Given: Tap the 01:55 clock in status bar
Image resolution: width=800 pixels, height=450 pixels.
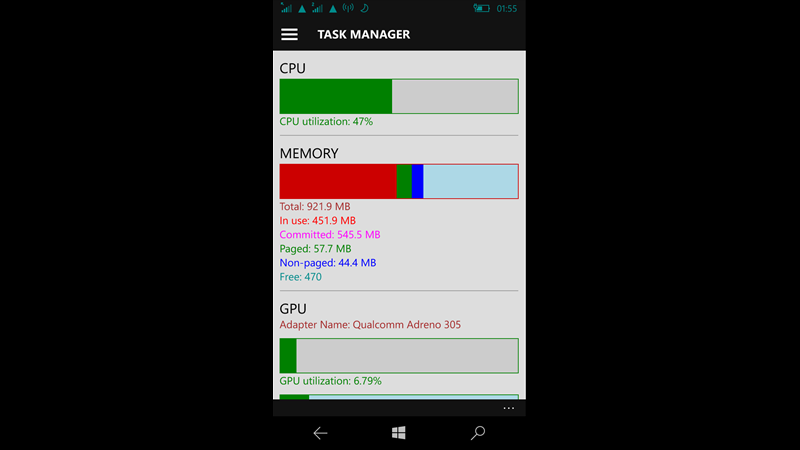Looking at the screenshot, I should (507, 9).
